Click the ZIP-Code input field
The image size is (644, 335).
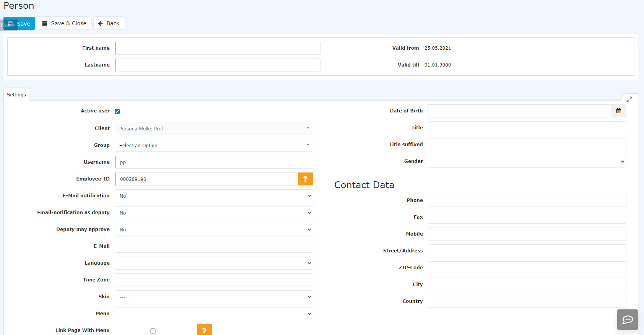[527, 268]
